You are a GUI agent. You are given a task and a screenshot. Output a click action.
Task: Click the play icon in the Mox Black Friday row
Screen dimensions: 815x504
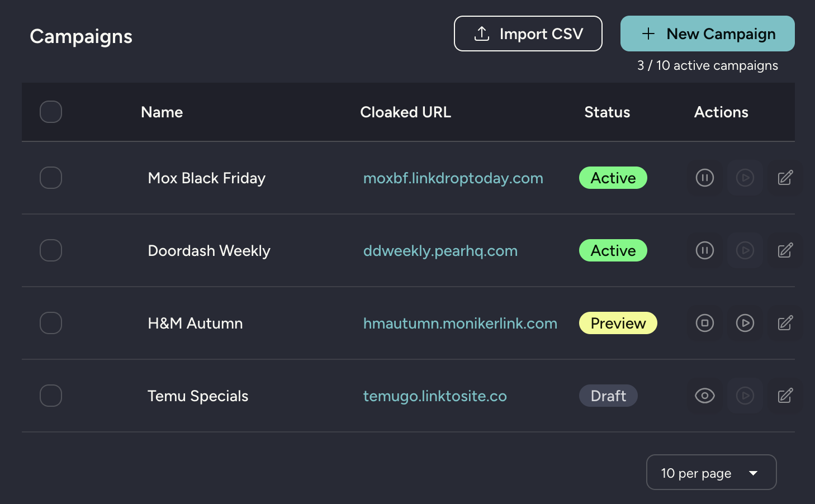(x=745, y=178)
